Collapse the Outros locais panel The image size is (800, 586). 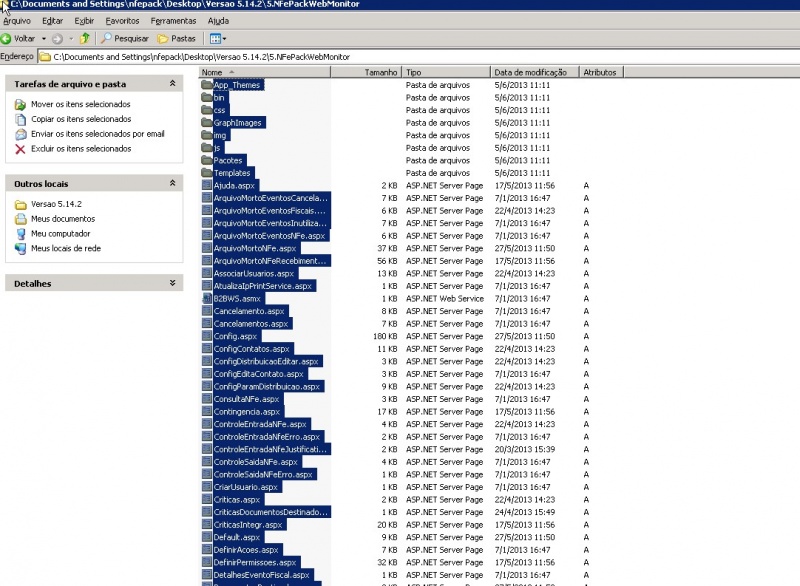tap(172, 184)
